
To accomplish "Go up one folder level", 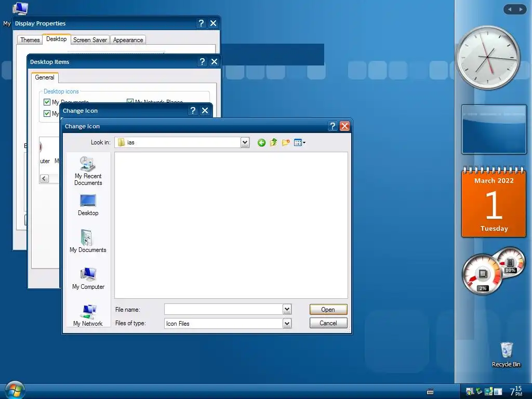I will pos(273,142).
